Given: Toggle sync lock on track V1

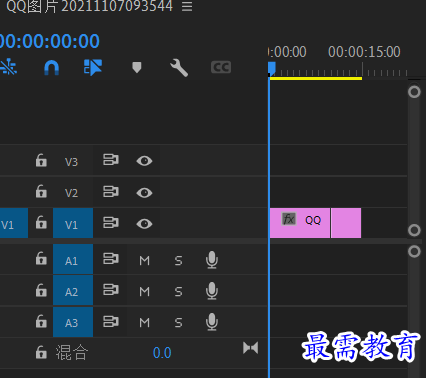Looking at the screenshot, I should click(111, 223).
